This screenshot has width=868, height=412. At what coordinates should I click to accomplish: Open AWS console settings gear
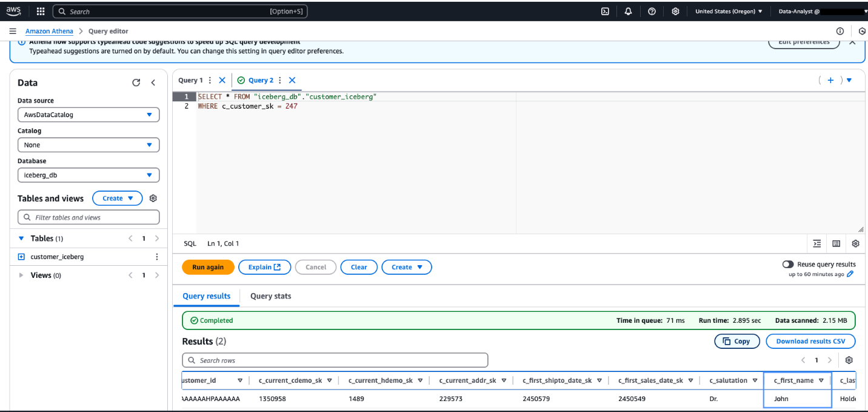(675, 11)
